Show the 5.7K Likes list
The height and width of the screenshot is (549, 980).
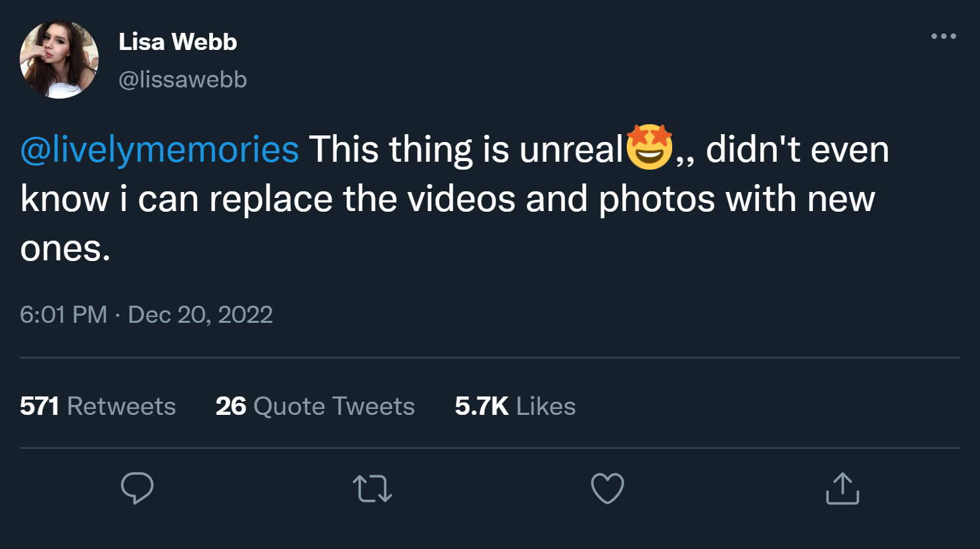[x=515, y=406]
